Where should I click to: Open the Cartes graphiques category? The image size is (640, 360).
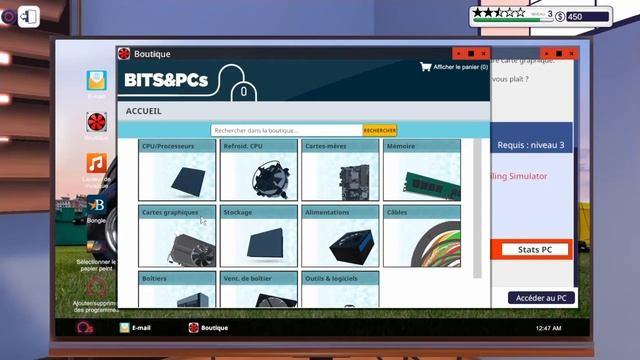pyautogui.click(x=177, y=236)
